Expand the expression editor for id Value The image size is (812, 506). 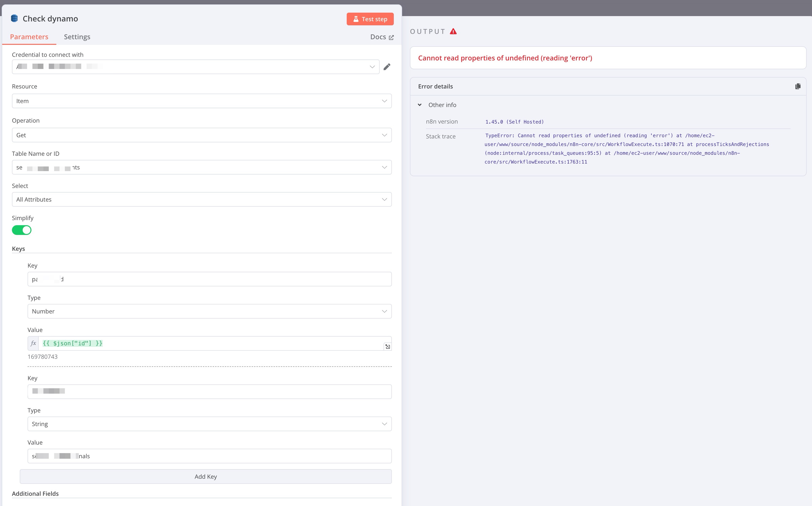(388, 347)
